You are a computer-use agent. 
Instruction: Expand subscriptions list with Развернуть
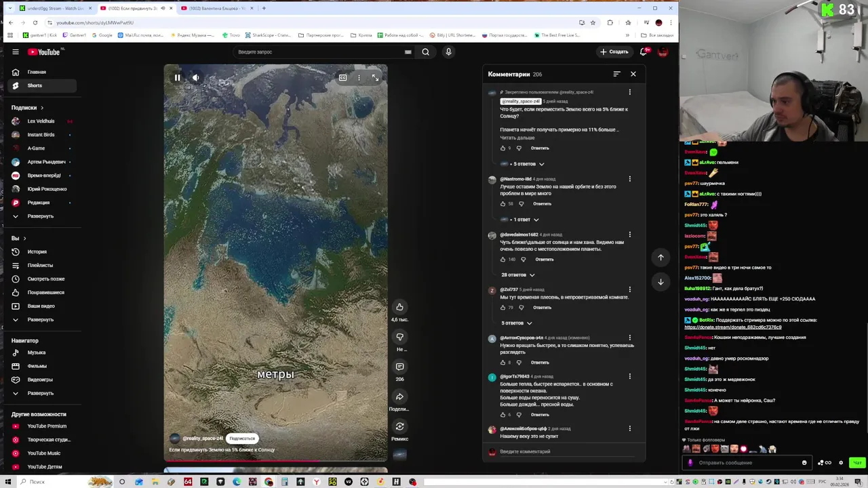click(42, 216)
